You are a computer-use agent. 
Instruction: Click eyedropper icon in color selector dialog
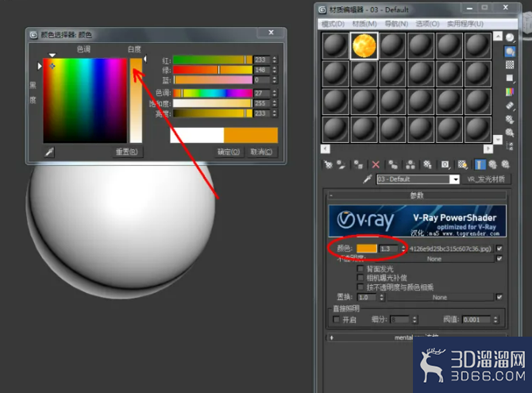[49, 152]
